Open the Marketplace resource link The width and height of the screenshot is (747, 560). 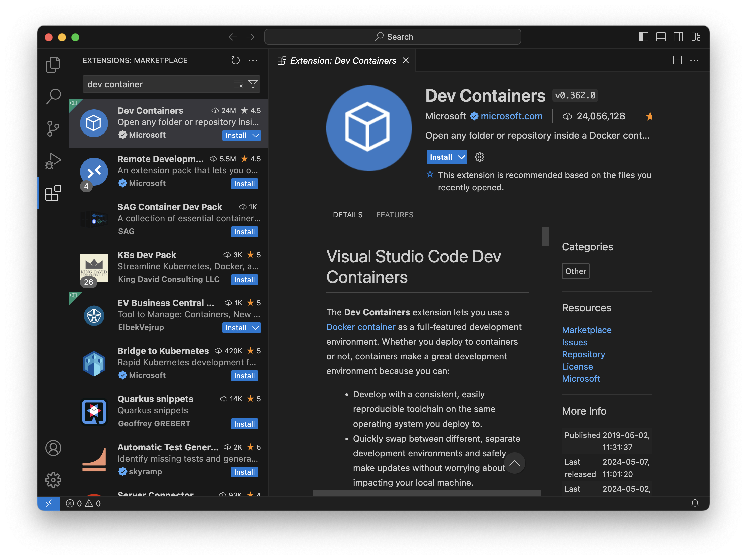(587, 330)
